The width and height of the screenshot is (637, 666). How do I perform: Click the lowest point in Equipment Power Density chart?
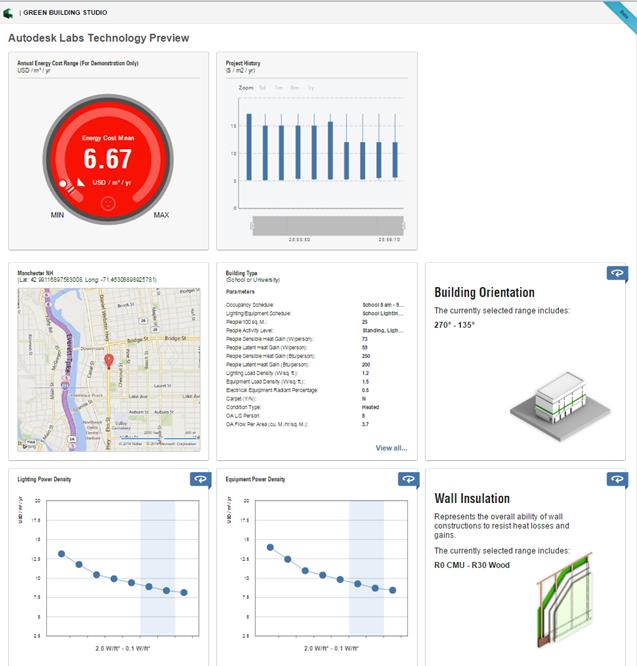pos(392,590)
